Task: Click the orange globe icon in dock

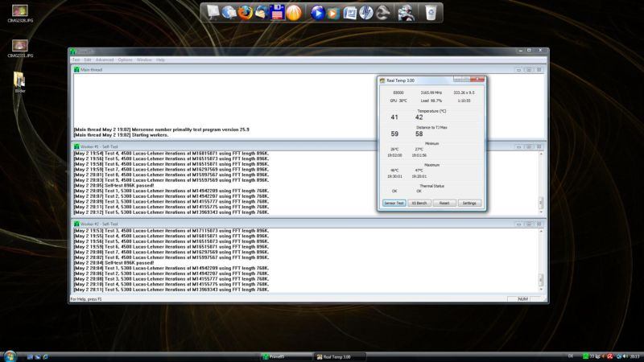Action: (294, 12)
